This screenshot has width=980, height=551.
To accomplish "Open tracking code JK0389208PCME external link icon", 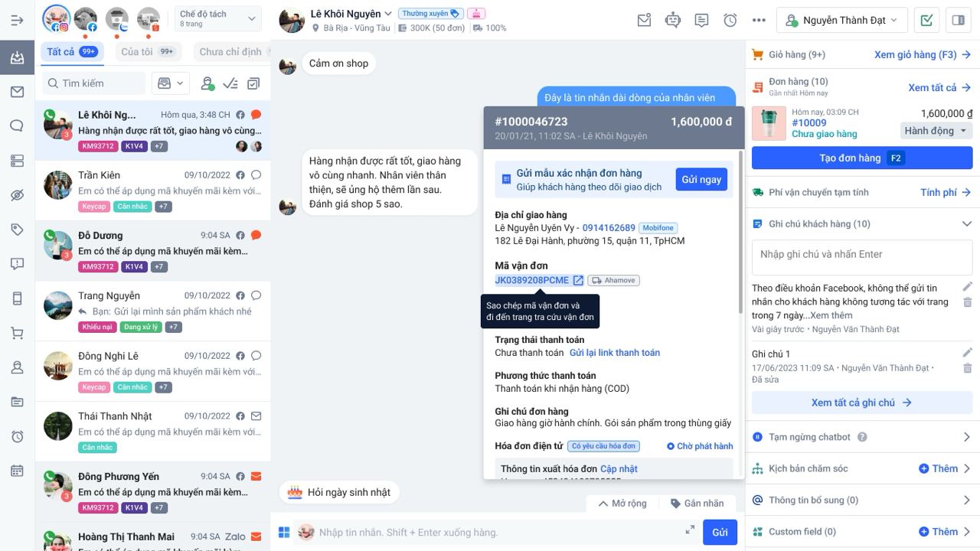I will [578, 280].
